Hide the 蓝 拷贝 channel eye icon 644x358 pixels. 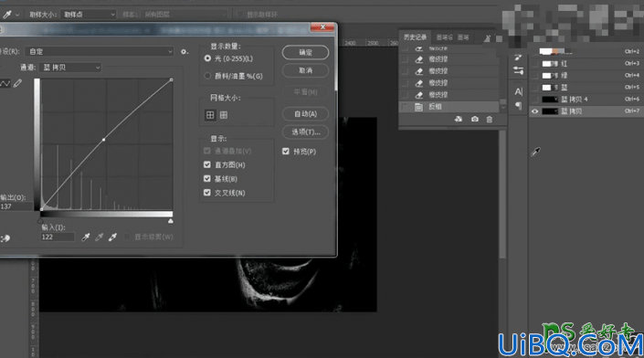point(534,111)
